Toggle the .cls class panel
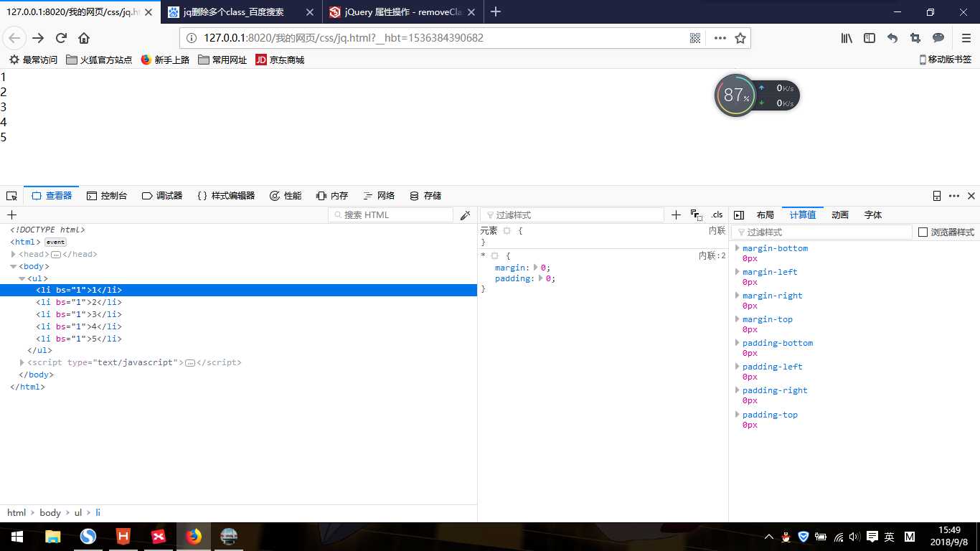980x551 pixels. 717,215
